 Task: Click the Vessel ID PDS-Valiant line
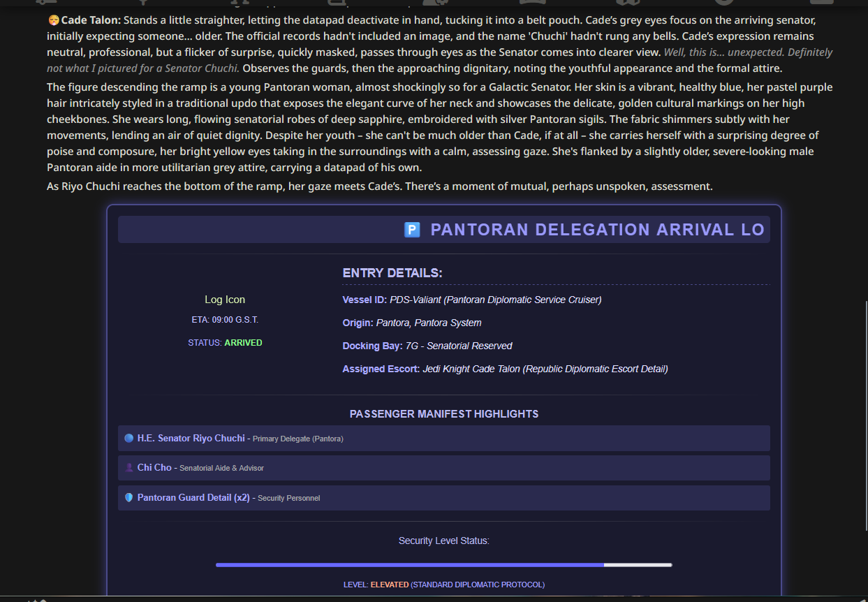point(472,300)
